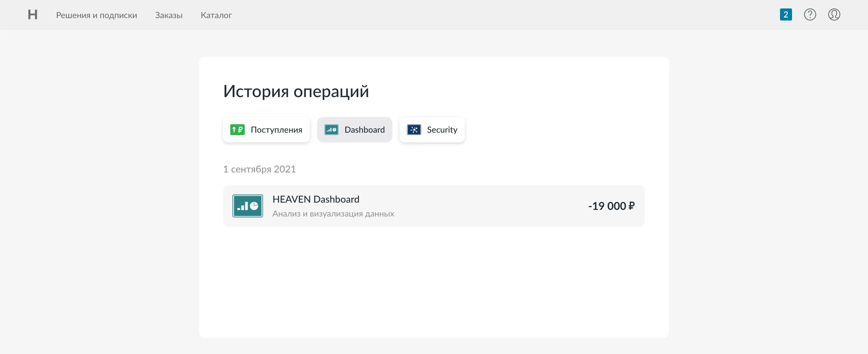This screenshot has width=868, height=354.
Task: Click the -19 000 ₽ amount
Action: point(611,206)
